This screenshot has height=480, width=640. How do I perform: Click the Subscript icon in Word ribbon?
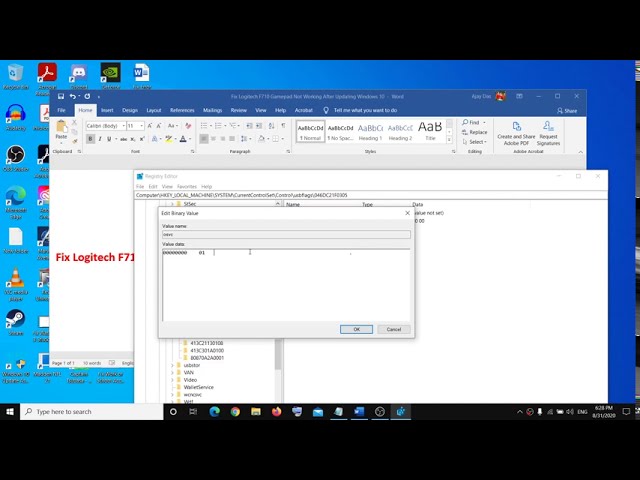click(x=133, y=139)
